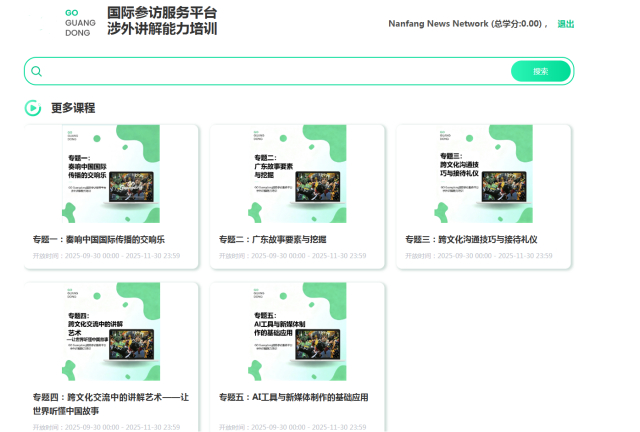Open the 专题一 course thumbnail

(111, 174)
